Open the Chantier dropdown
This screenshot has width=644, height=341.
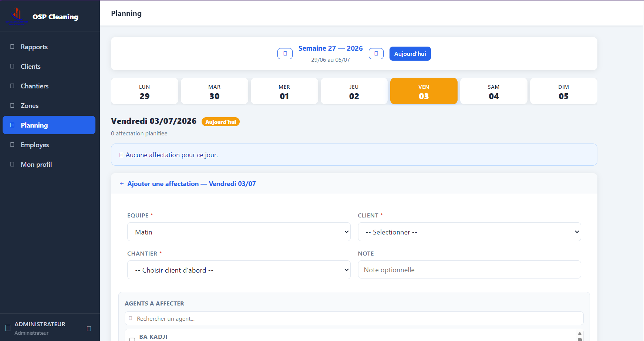pos(239,270)
